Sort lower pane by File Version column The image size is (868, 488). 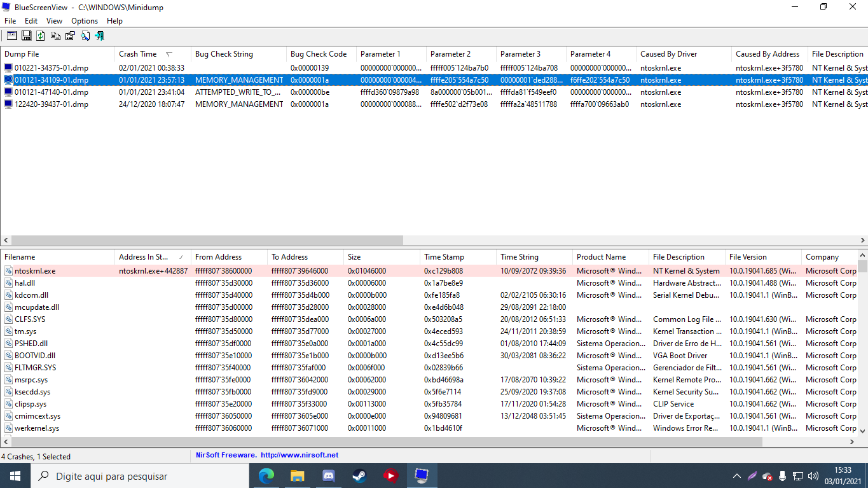[763, 257]
